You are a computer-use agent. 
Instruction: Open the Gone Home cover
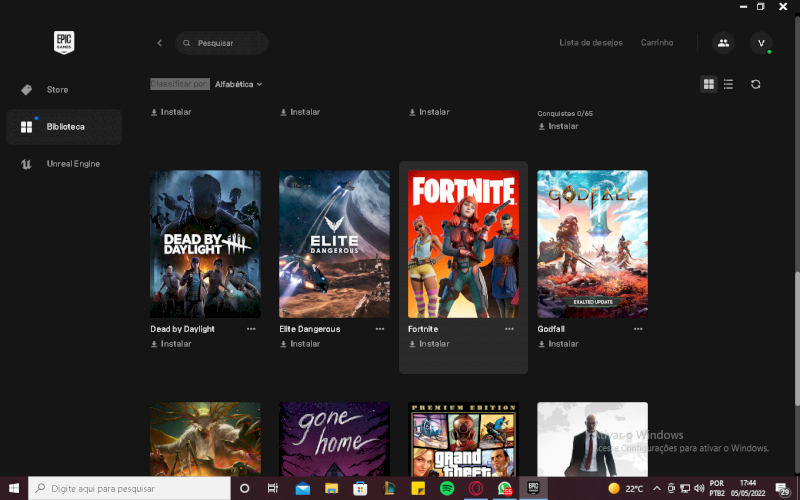(x=335, y=439)
